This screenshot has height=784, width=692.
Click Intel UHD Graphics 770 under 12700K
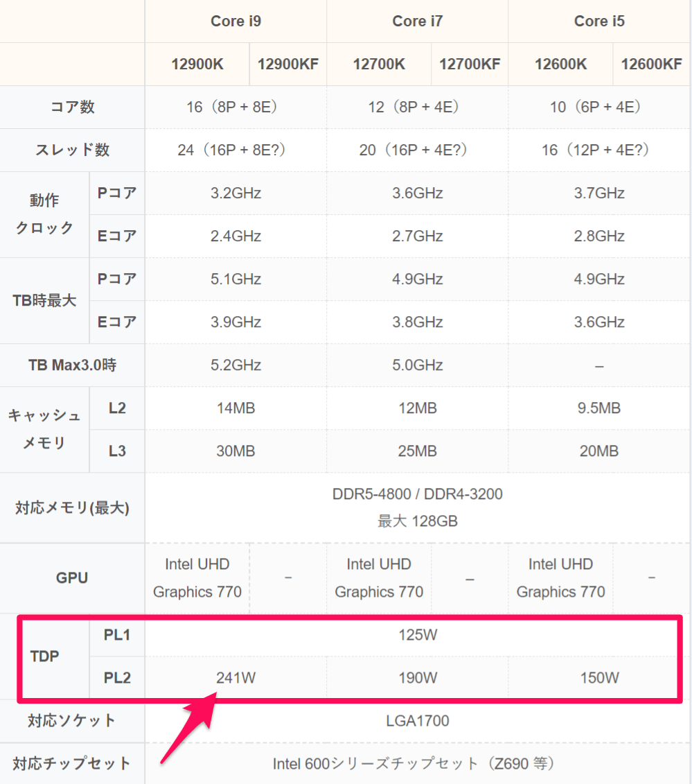tap(379, 578)
